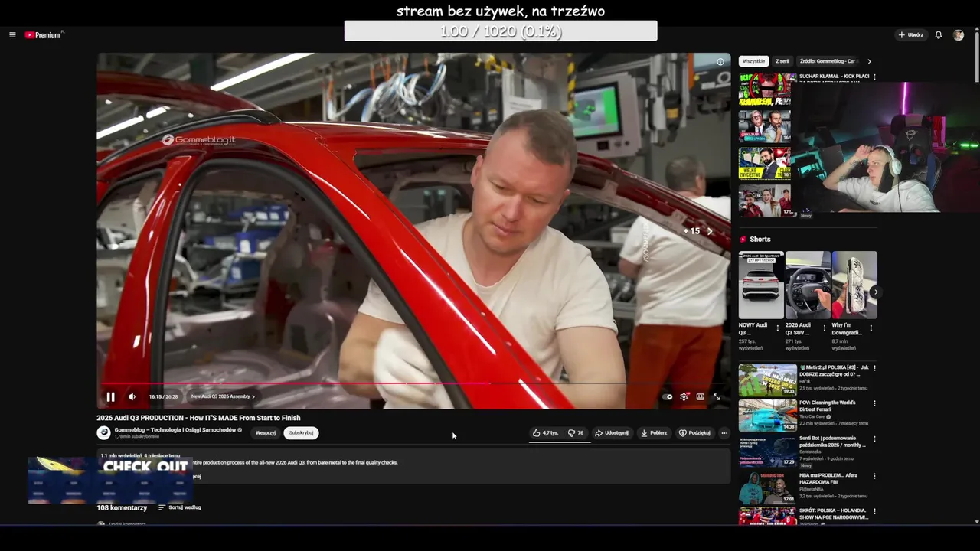Click the Utwórz create button
The image size is (980, 551).
910,35
